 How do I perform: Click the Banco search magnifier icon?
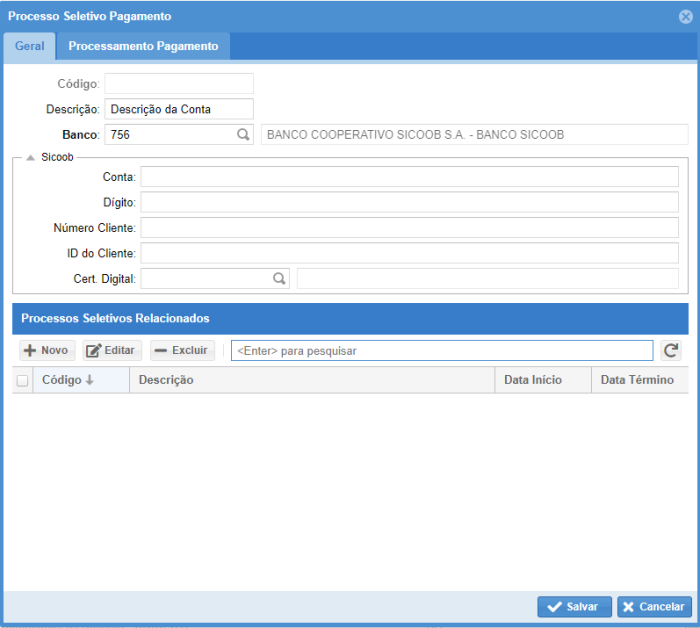pos(242,134)
